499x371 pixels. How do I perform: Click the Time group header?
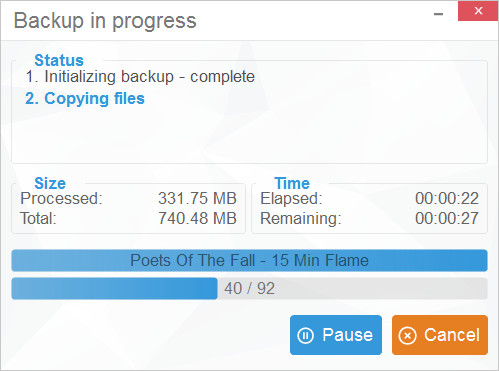click(292, 183)
